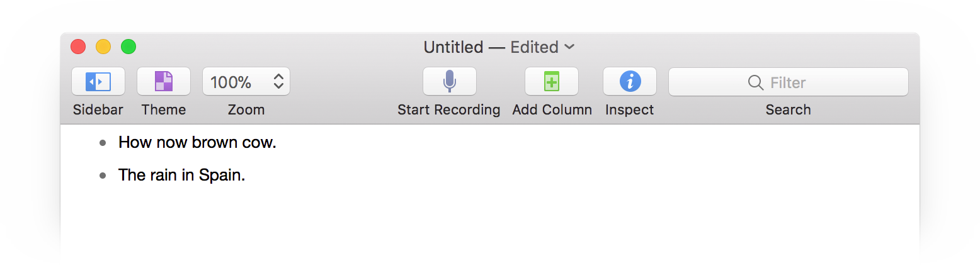Click the Zoom stepper arrows
The width and height of the screenshot is (980, 268).
pos(278,82)
